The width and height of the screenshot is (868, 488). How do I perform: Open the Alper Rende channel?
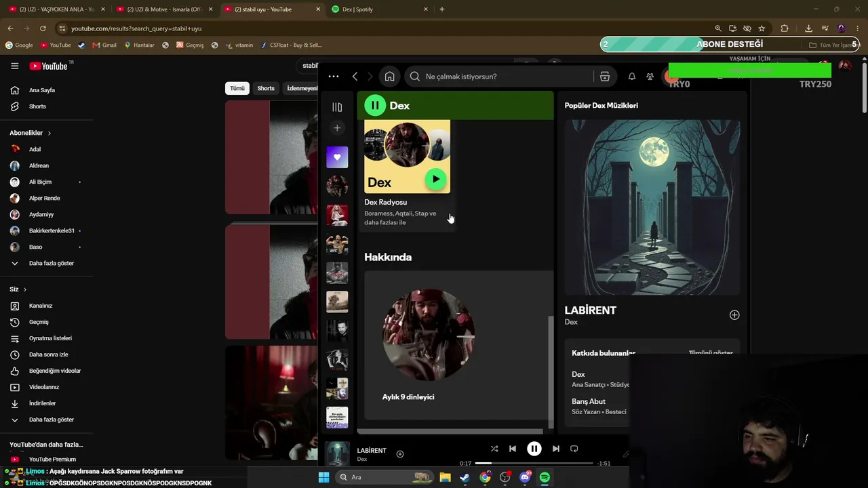(44, 198)
